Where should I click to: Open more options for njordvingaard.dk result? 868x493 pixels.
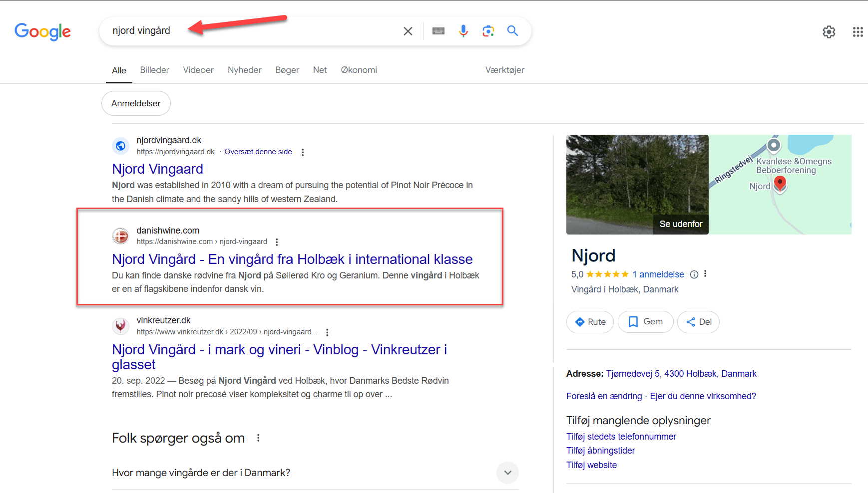click(x=303, y=152)
